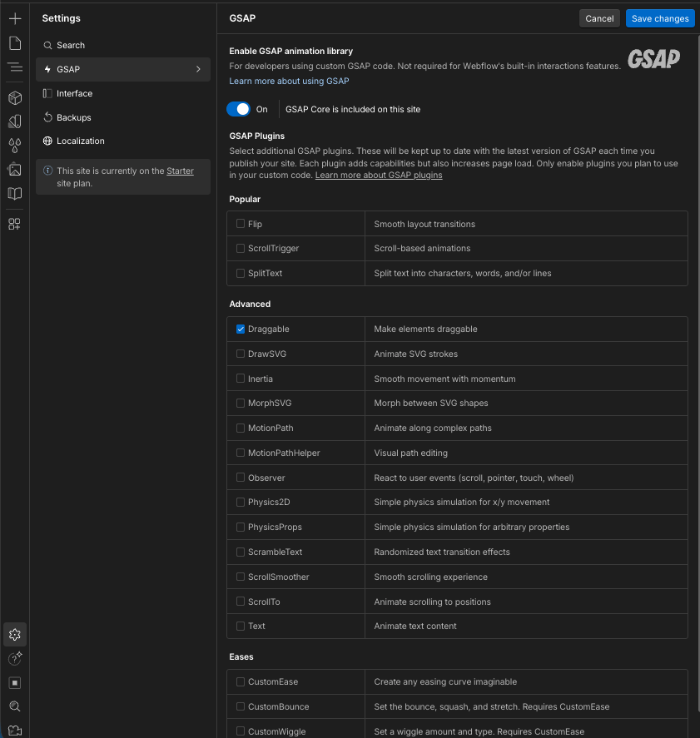Screen dimensions: 700x738
Task: Click the AI help question mark icon
Action: coord(14,658)
